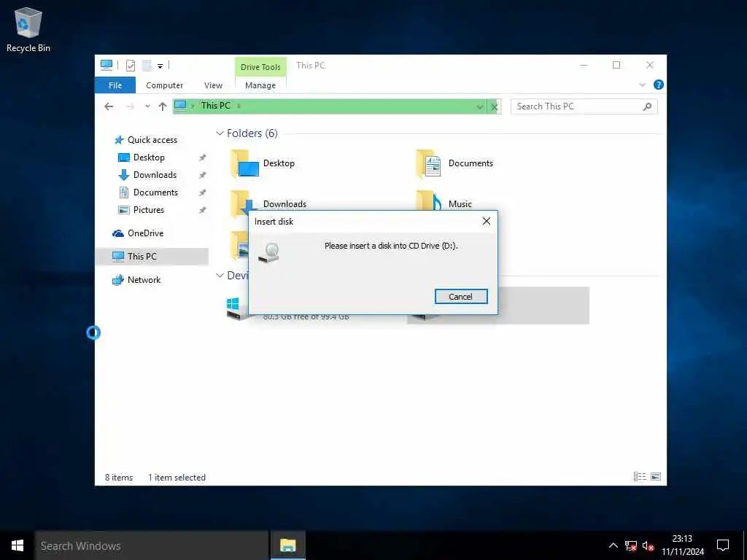Expand the address bar history dropdown
The image size is (747, 560).
click(480, 106)
